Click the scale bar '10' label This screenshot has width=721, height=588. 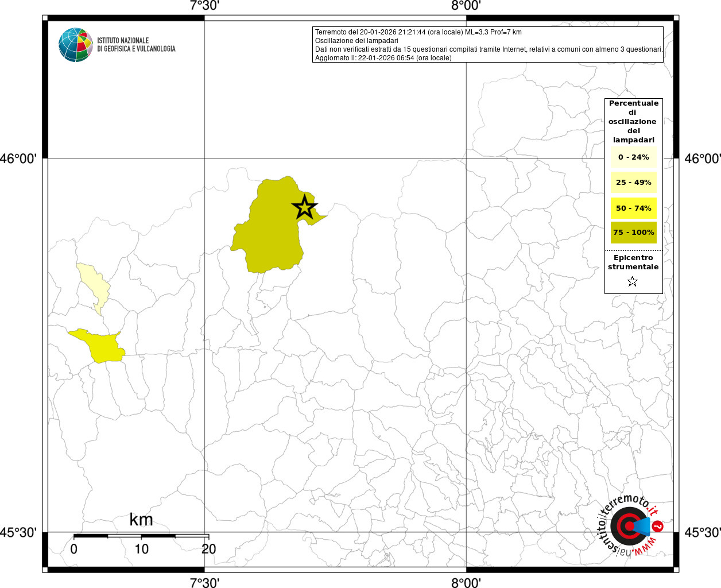[141, 549]
